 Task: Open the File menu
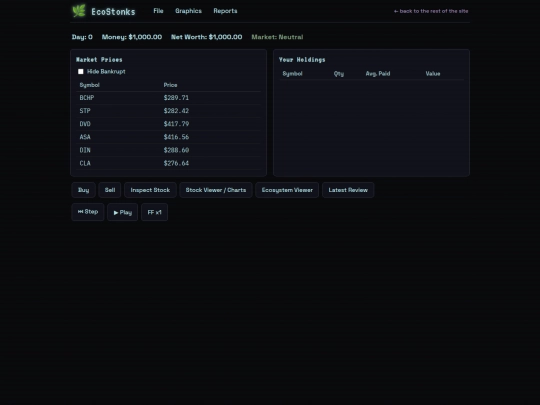tap(158, 11)
